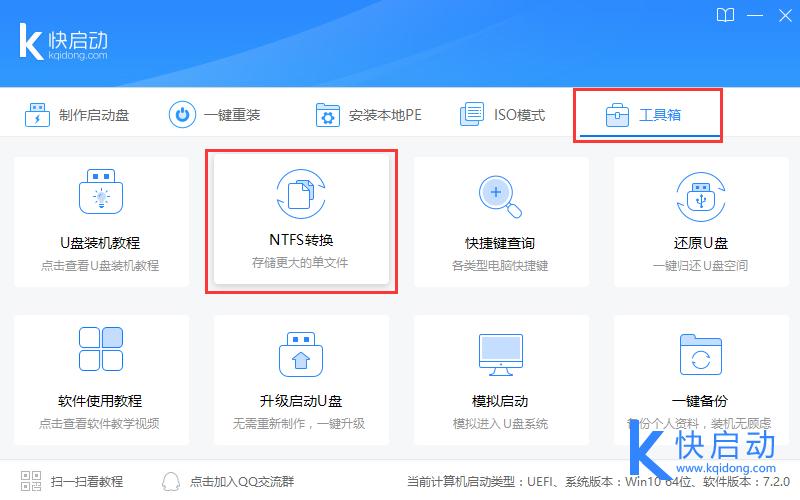The image size is (800, 500).
Task: Select the 还原U盘 title
Action: (x=701, y=243)
